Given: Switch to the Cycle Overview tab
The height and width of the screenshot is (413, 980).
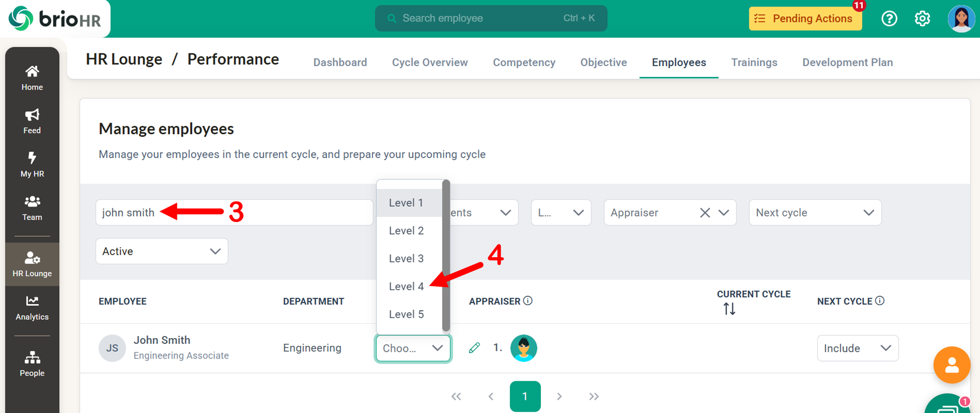Looking at the screenshot, I should click(430, 62).
